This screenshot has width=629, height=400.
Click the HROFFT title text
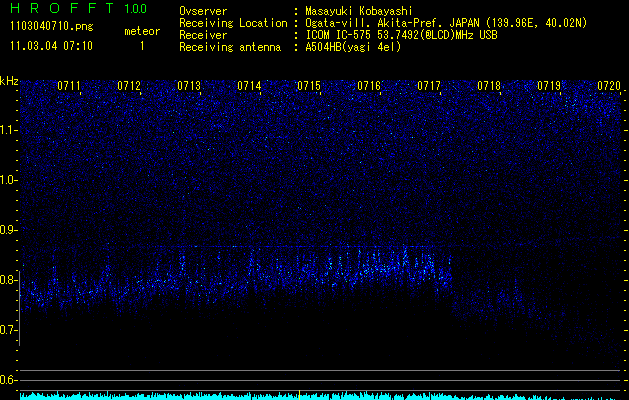click(x=63, y=8)
